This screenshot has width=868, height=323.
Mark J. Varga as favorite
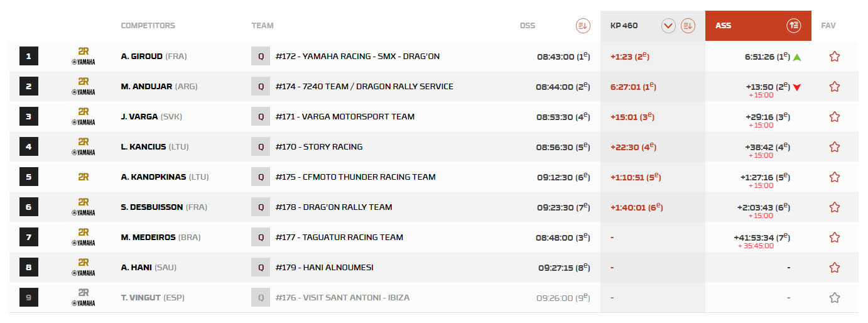point(834,117)
